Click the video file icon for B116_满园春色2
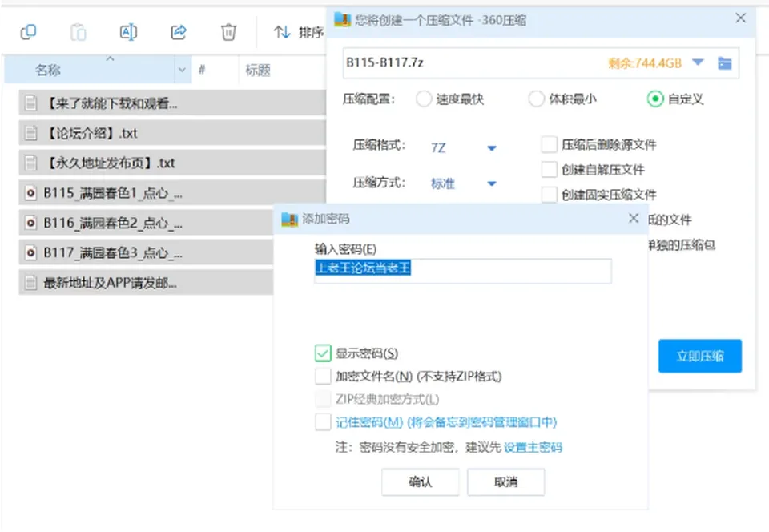The height and width of the screenshot is (532, 769). tap(30, 223)
